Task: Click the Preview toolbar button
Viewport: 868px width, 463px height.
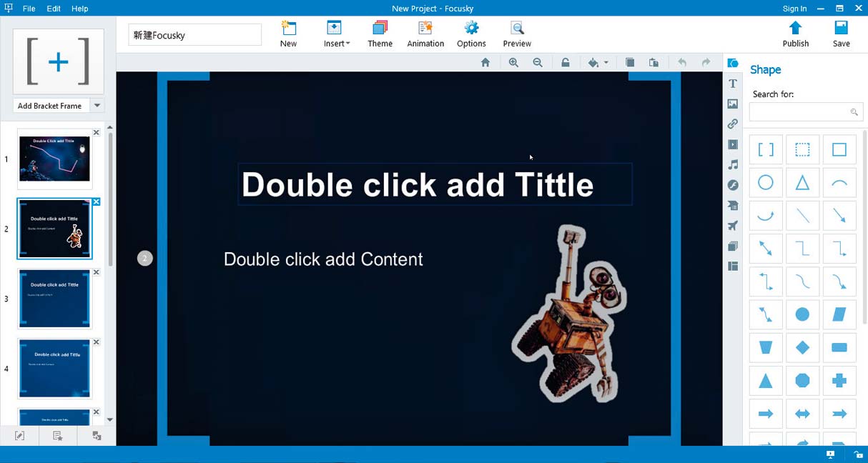Action: (x=517, y=34)
